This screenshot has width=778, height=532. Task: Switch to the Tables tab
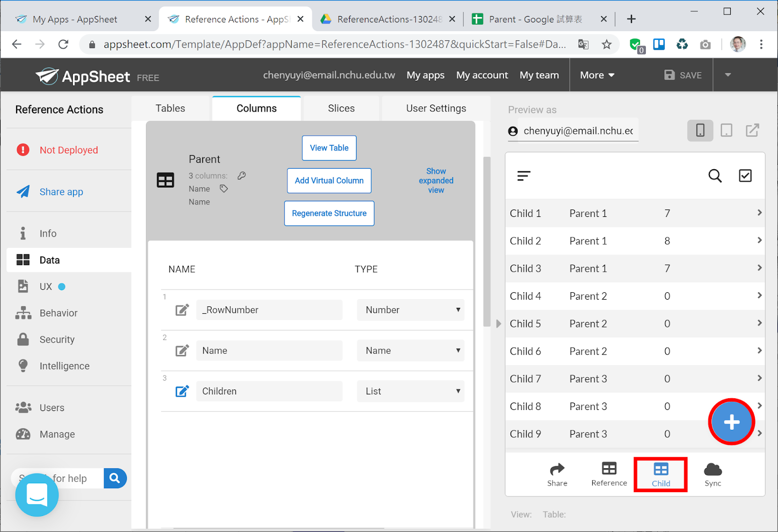[170, 108]
